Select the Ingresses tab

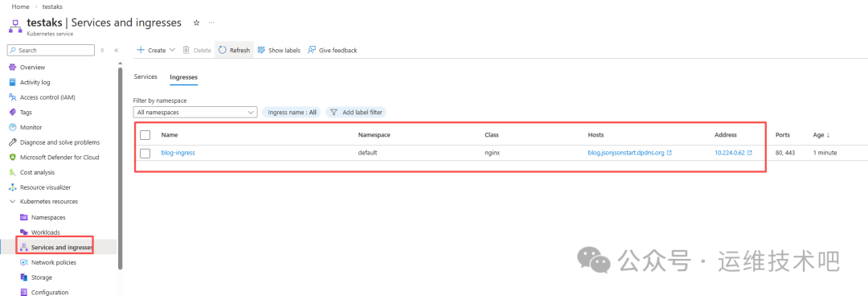point(184,77)
